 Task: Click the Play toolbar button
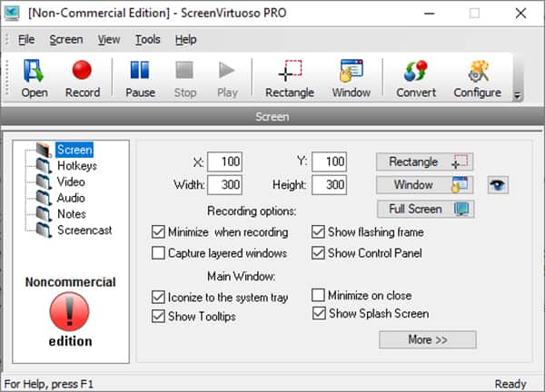coord(227,79)
